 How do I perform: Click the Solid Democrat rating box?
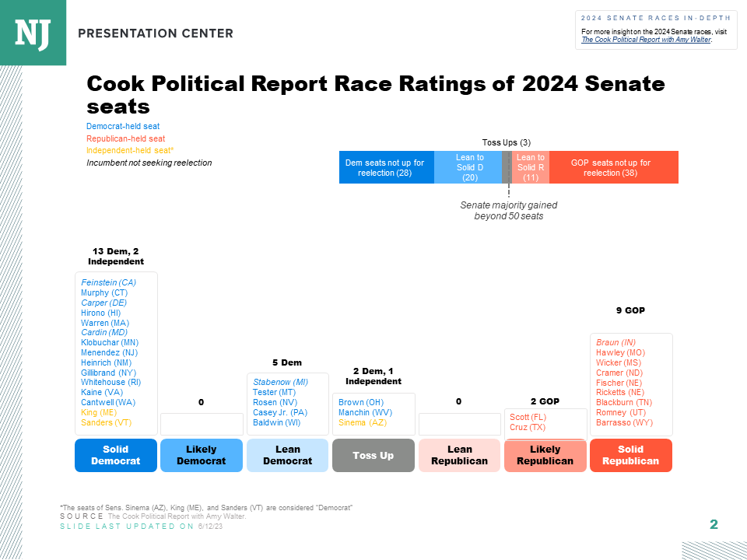pos(116,455)
